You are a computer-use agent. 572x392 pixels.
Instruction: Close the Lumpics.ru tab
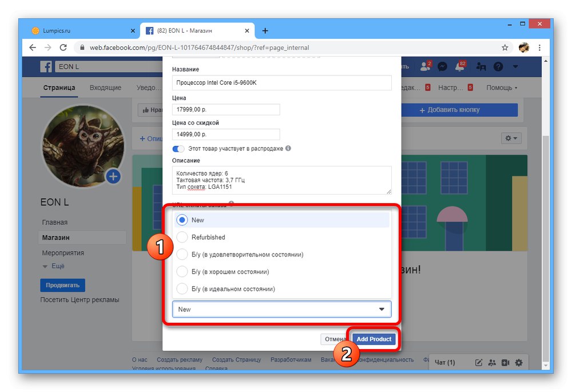click(x=133, y=31)
